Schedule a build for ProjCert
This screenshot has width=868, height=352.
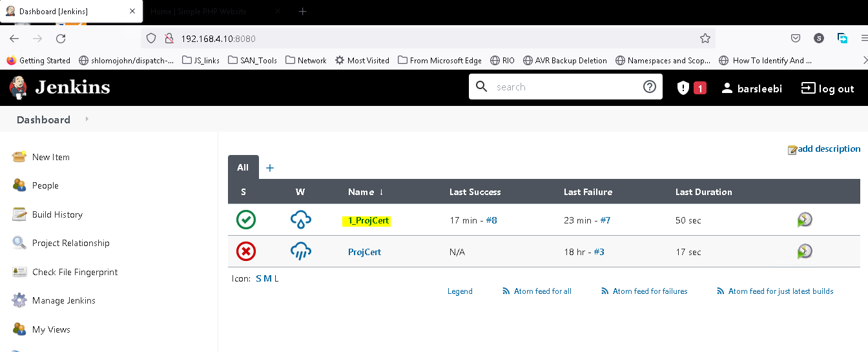tap(805, 251)
